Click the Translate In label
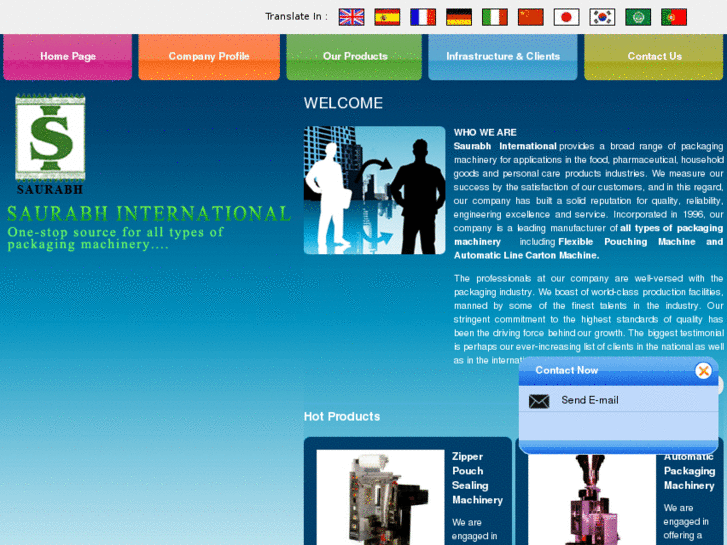 [296, 17]
